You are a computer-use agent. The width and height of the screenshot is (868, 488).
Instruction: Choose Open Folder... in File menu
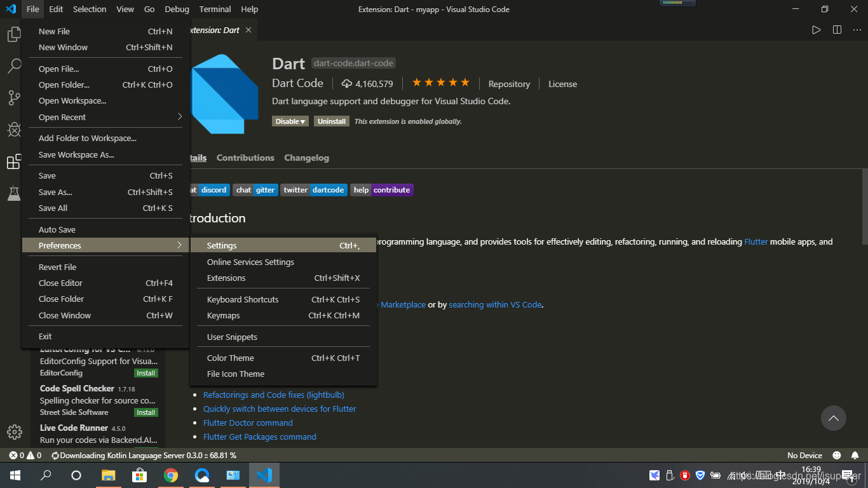[x=106, y=85]
